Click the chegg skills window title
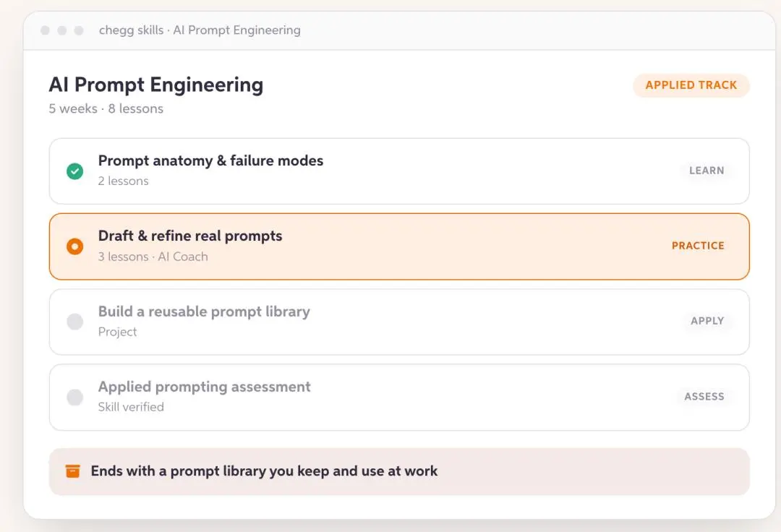Image resolution: width=781 pixels, height=532 pixels. pos(200,30)
